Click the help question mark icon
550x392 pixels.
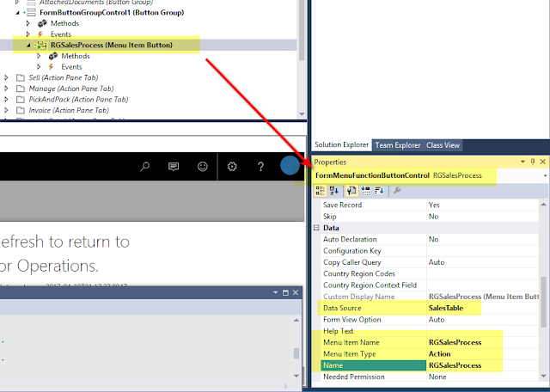pos(260,167)
